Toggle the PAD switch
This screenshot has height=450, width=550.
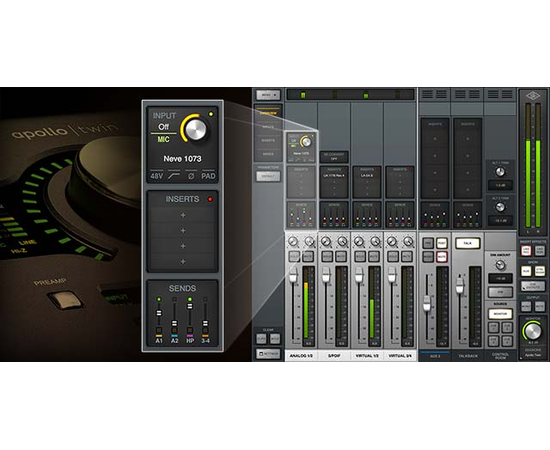click(208, 176)
